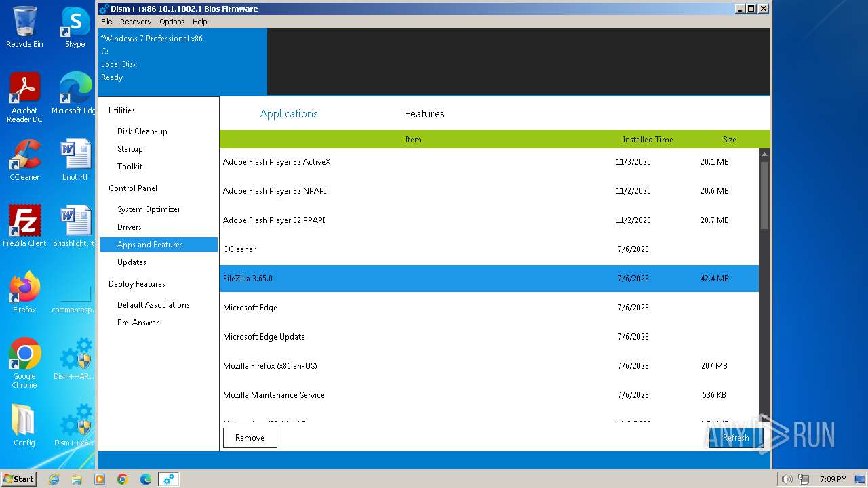
Task: Open the File menu
Action: pyautogui.click(x=106, y=22)
